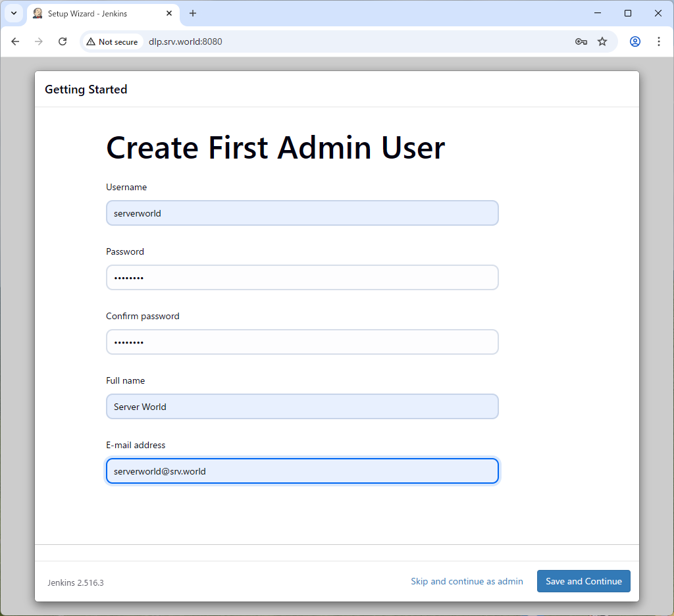Open the Chrome profile avatar icon
674x616 pixels.
(x=635, y=41)
